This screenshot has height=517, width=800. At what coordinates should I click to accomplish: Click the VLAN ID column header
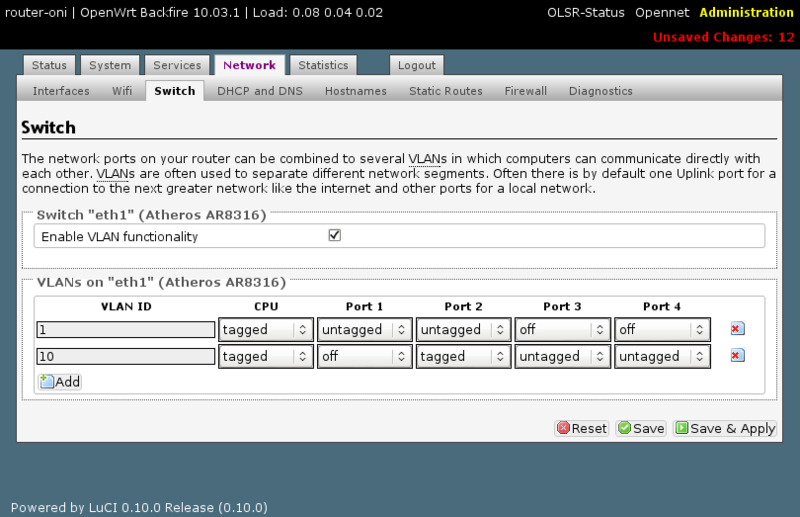[x=126, y=306]
